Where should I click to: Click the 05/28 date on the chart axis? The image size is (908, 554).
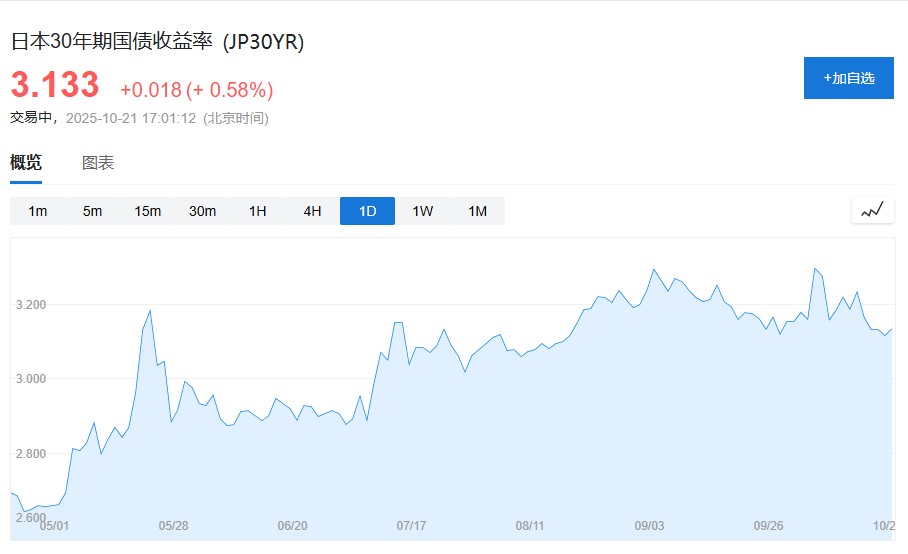click(x=173, y=526)
